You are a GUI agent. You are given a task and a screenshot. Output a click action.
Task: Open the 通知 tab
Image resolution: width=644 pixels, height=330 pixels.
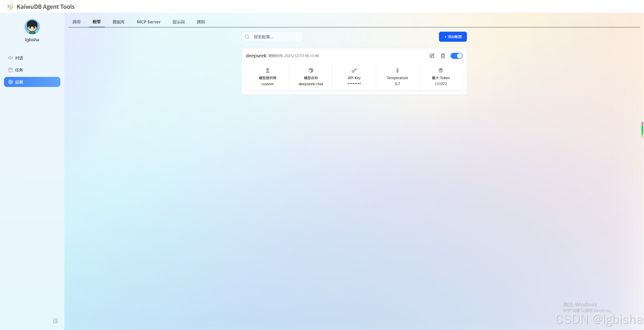pos(200,22)
